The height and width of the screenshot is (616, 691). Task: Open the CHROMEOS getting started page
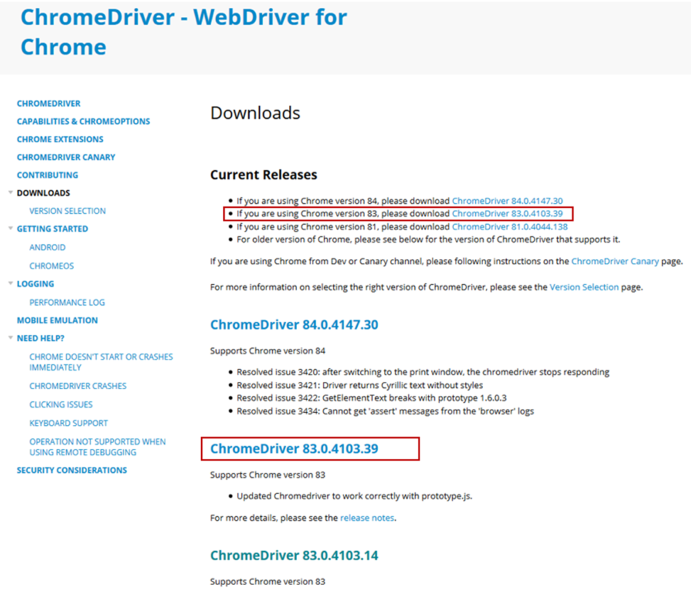[x=51, y=265]
